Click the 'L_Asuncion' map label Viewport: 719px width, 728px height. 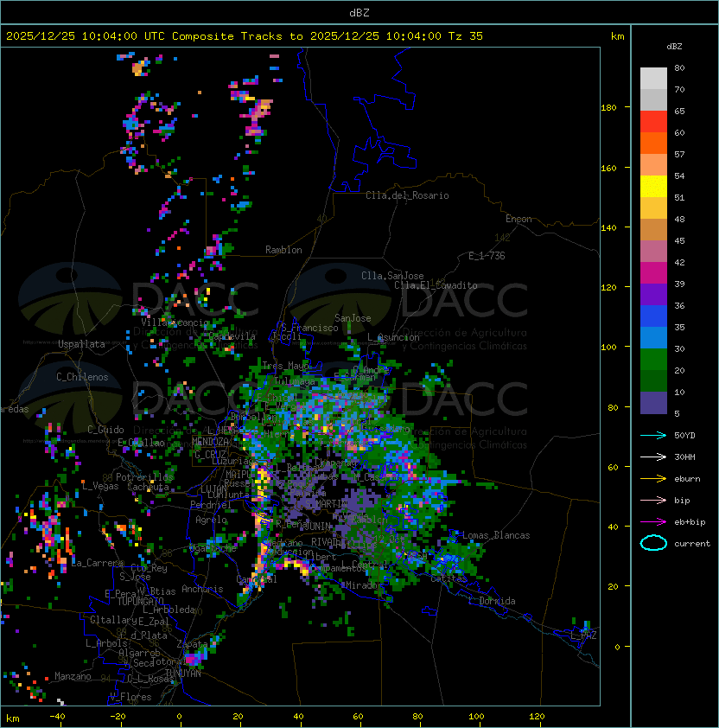click(x=393, y=337)
